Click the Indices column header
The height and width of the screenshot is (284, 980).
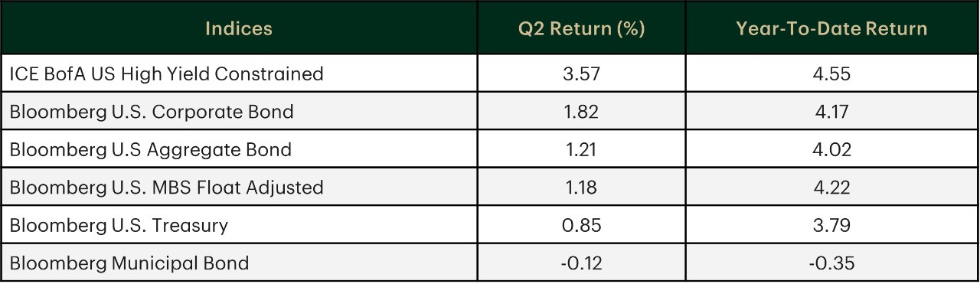(239, 29)
